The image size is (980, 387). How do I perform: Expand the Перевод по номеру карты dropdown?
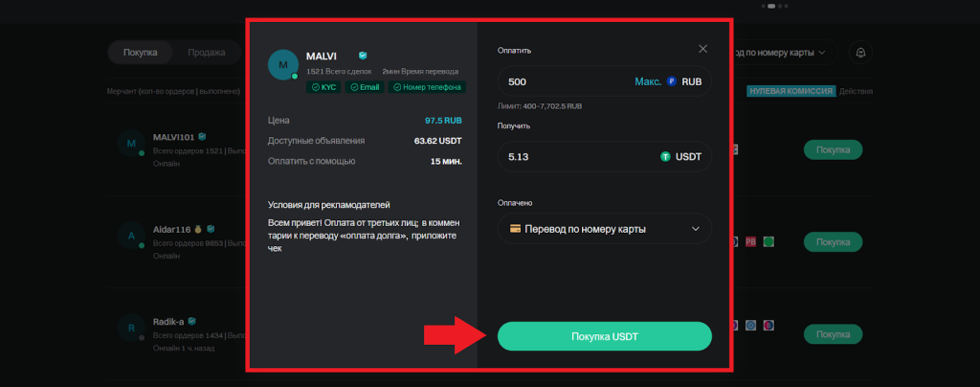696,229
